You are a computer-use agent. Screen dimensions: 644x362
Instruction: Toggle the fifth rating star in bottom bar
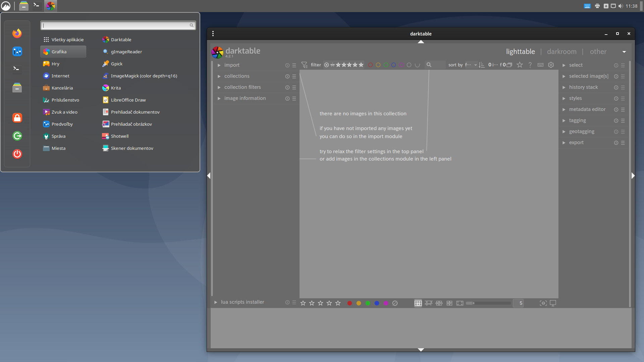[338, 303]
